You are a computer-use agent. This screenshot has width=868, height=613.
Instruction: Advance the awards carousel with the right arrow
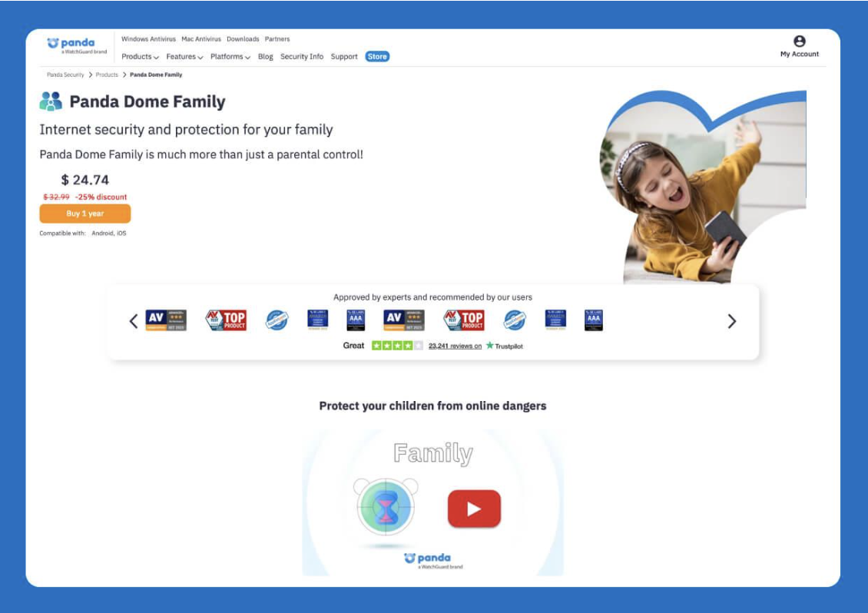tap(732, 321)
